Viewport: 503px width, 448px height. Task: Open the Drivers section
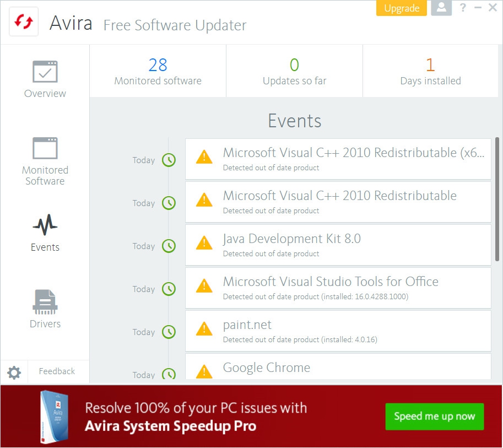(45, 309)
